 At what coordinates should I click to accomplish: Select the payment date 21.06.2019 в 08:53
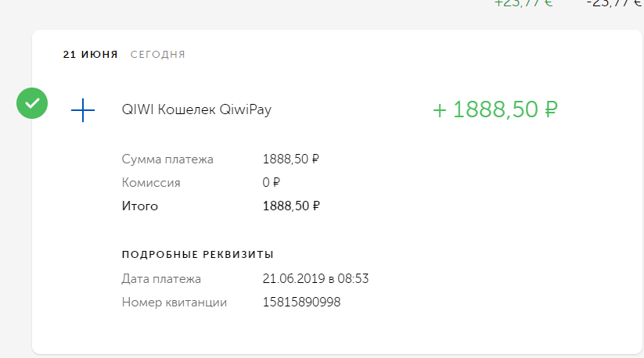[315, 278]
